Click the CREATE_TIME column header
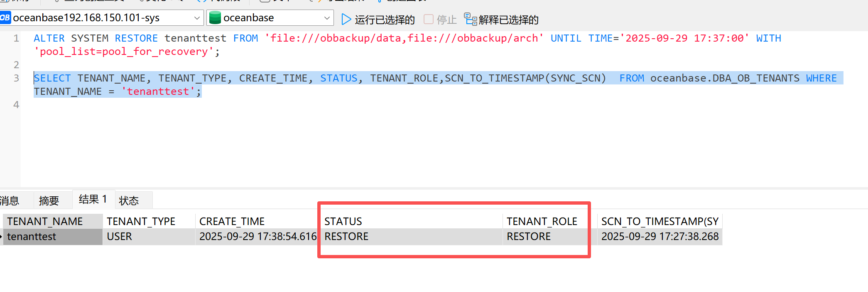868x292 pixels. (232, 221)
